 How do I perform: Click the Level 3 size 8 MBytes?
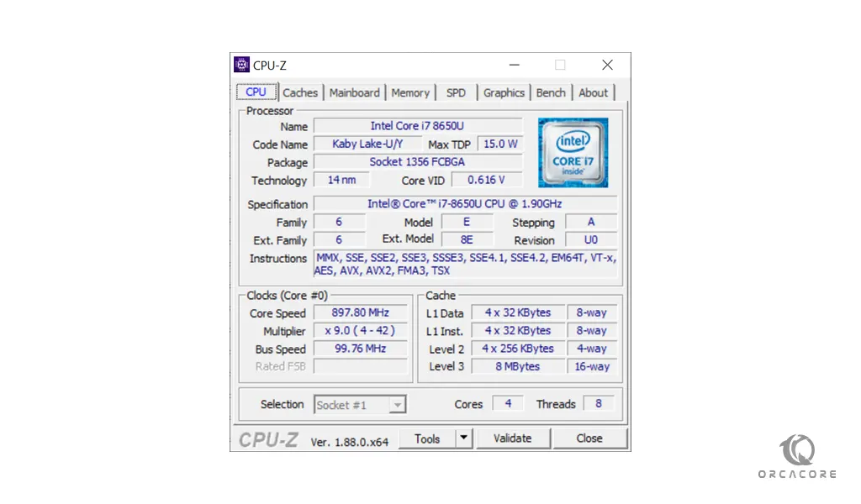click(x=518, y=366)
